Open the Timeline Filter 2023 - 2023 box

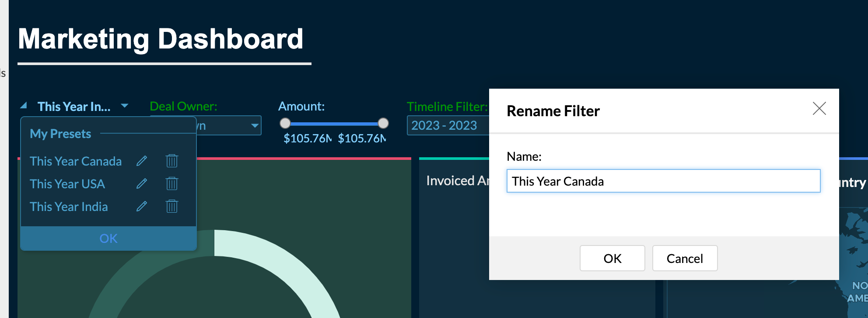point(448,126)
